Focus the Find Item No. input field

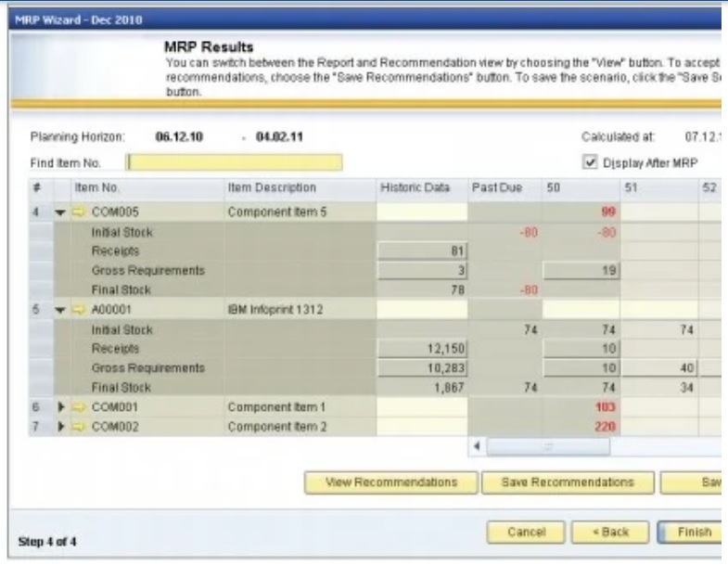point(235,163)
